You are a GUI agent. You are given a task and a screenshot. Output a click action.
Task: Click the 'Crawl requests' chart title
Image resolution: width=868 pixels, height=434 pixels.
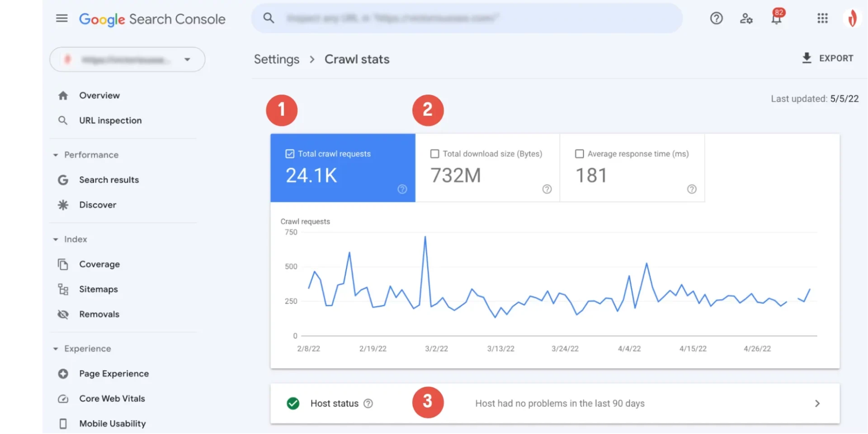[x=305, y=222]
